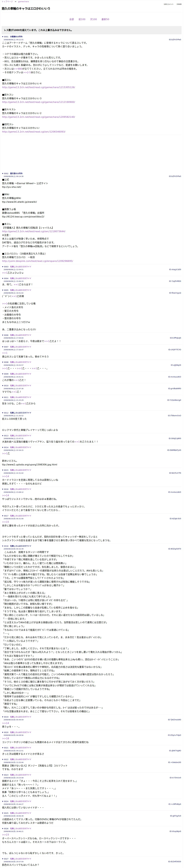
Task: Collapse post 0012 with its ▼ arrow
Action: tap(3, 413)
